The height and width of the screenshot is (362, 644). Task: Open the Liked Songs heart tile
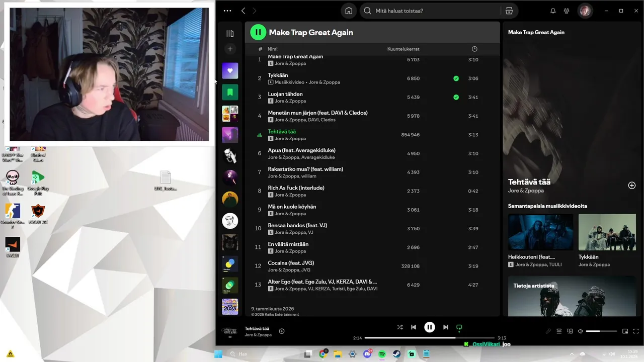click(x=230, y=70)
